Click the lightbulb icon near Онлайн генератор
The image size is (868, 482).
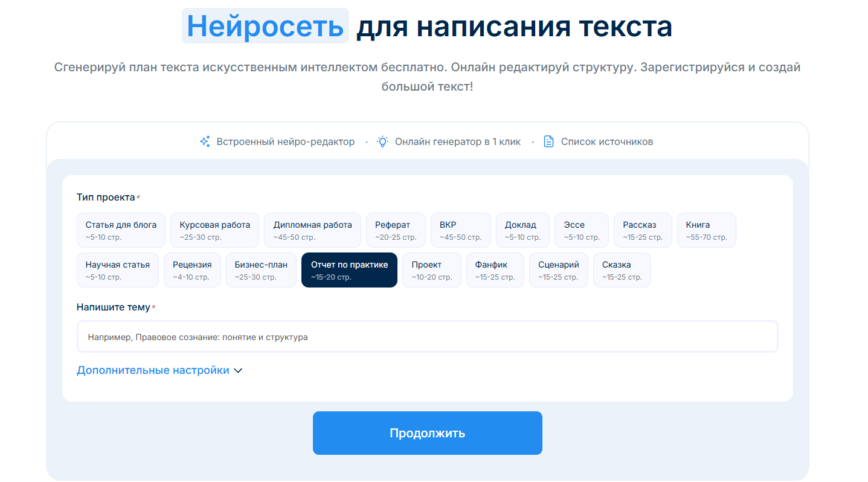coord(382,141)
